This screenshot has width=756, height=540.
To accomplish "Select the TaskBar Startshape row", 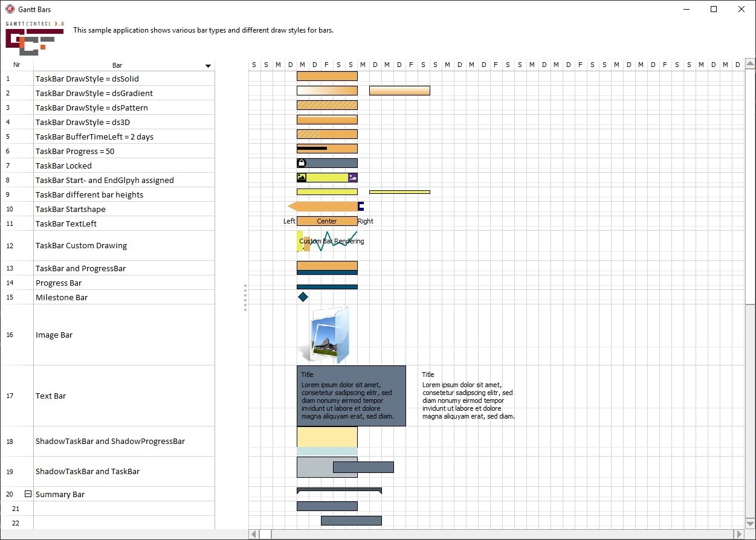I will [x=108, y=209].
